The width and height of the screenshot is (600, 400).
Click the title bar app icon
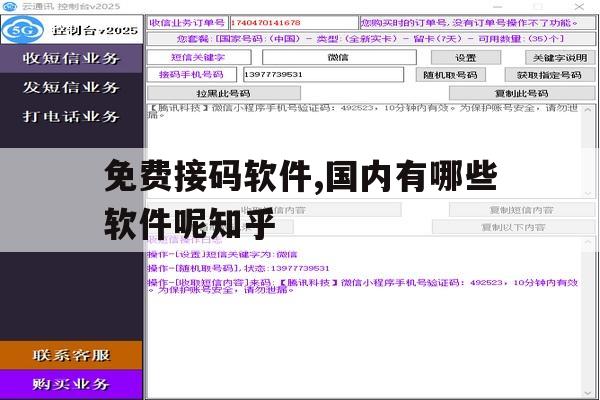coord(10,7)
